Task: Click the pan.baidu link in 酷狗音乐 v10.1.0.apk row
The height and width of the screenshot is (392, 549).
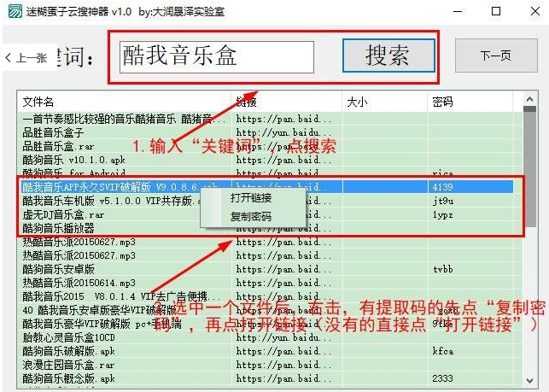Action: coord(283,160)
